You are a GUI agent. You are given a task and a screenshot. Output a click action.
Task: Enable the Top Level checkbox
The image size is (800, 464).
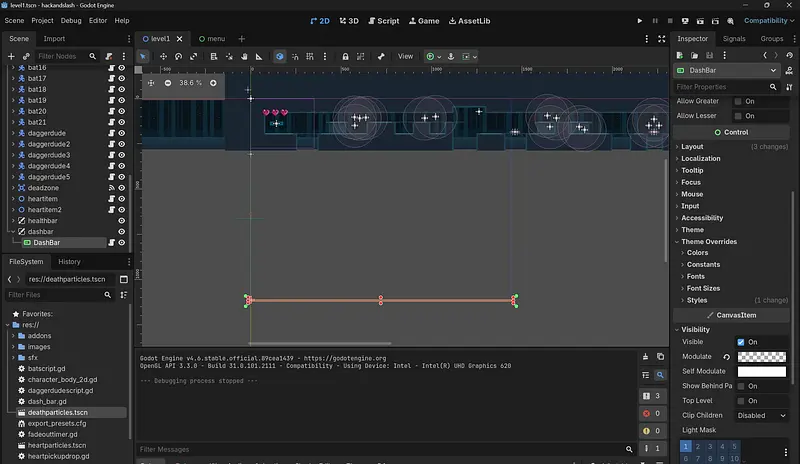tap(740, 401)
